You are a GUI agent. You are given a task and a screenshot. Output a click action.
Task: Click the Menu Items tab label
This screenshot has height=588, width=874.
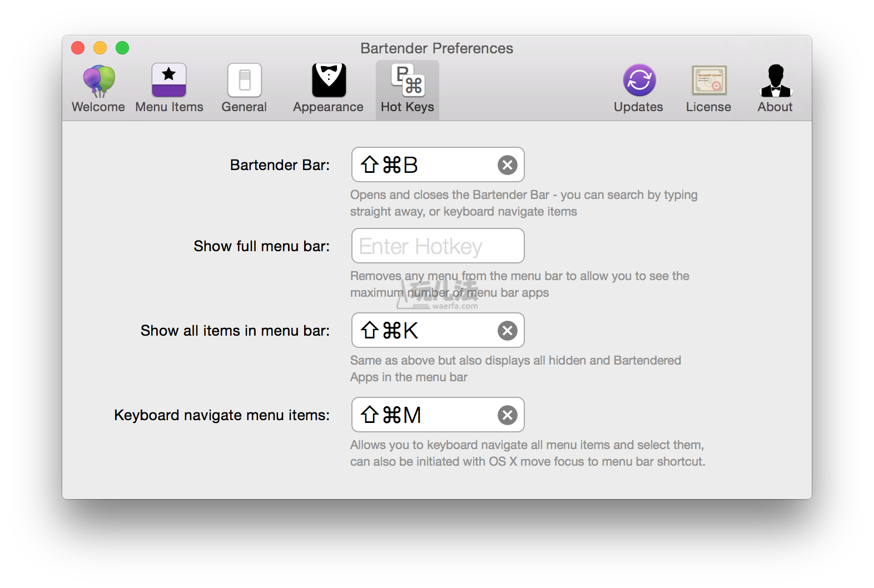169,107
